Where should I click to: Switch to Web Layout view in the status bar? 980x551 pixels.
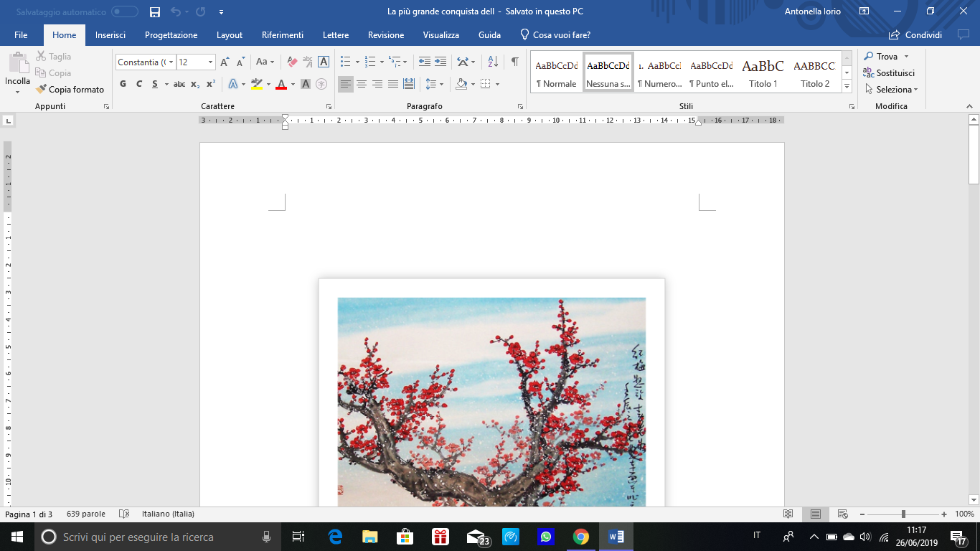[x=843, y=514]
